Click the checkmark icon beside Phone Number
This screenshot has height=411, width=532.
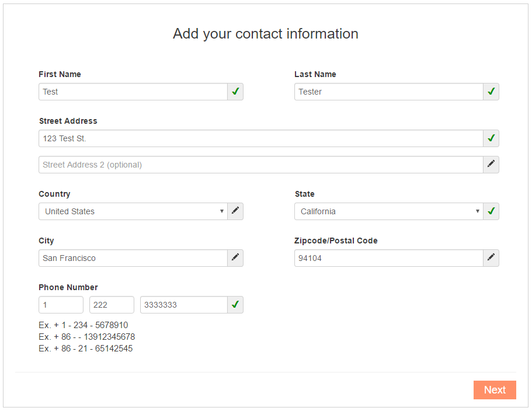235,305
